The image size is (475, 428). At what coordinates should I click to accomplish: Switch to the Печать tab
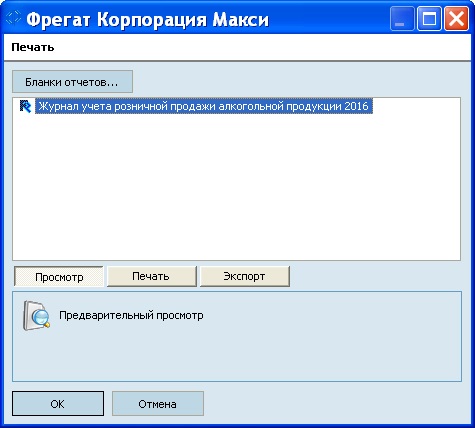(x=152, y=276)
